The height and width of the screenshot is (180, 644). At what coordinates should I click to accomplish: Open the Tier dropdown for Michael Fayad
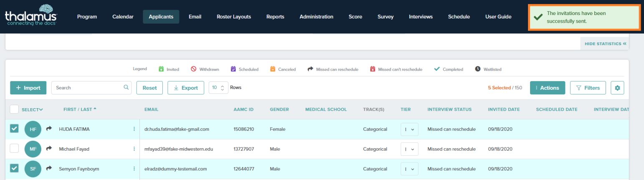409,149
